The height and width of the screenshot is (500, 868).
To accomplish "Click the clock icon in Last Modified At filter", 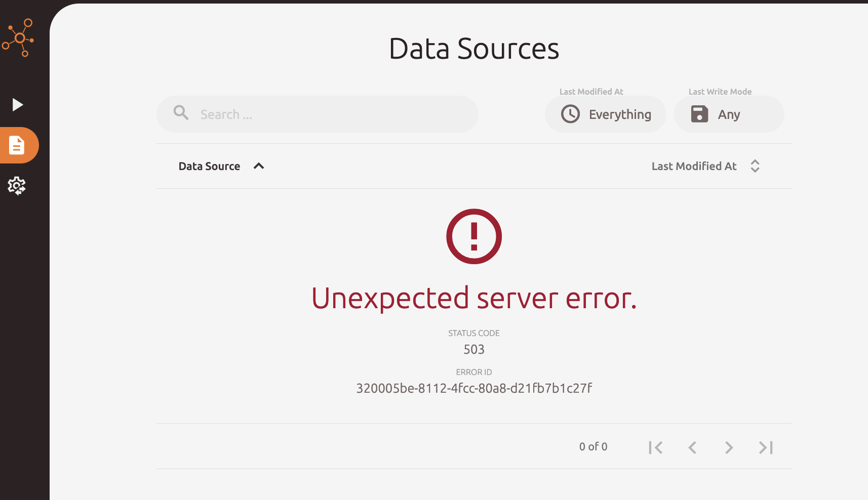I will (x=570, y=114).
